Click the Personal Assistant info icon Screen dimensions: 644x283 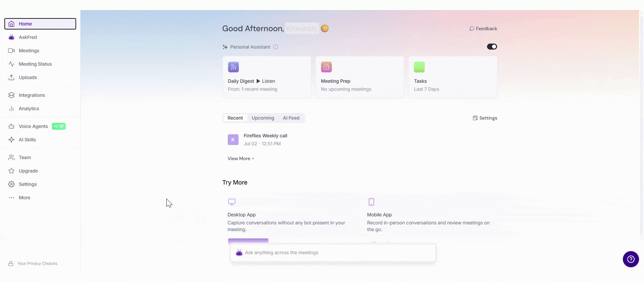pyautogui.click(x=276, y=47)
